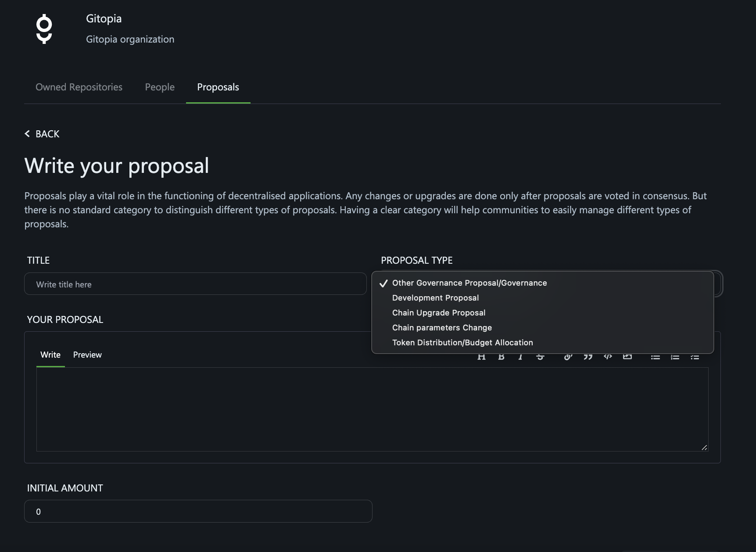Switch to the People tab
The width and height of the screenshot is (756, 552).
160,87
